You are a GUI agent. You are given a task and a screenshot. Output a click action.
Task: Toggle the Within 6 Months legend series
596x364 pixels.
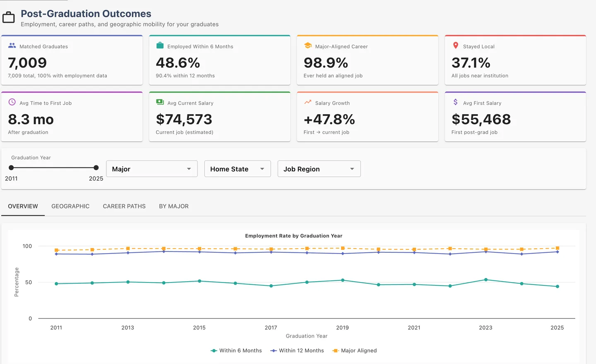236,350
